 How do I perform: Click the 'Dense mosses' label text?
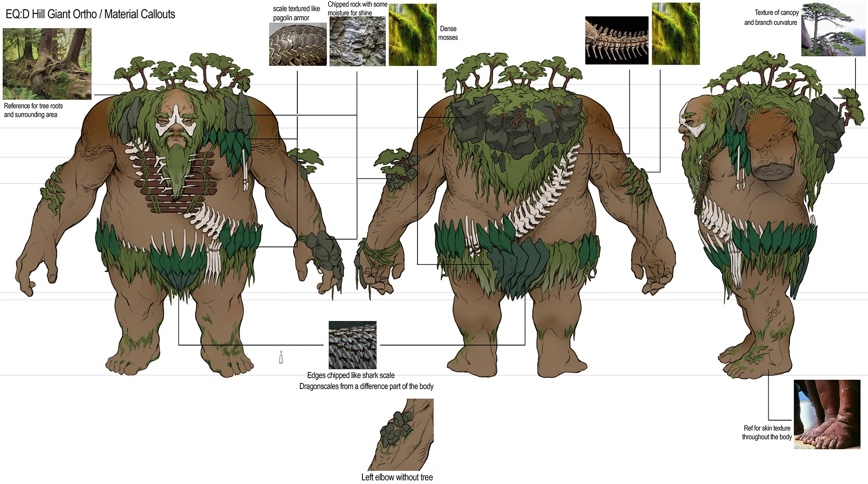[448, 33]
